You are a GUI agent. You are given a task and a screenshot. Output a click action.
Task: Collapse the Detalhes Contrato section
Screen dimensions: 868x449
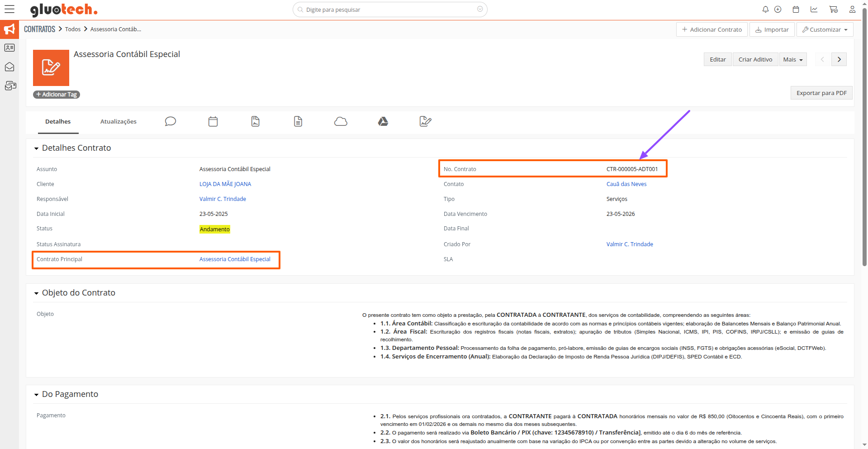click(x=36, y=148)
